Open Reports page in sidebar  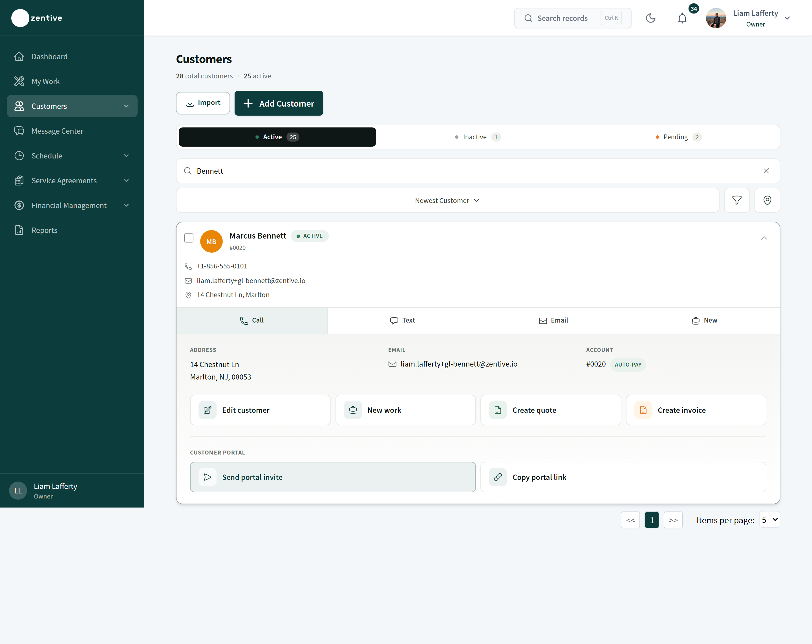coord(72,230)
